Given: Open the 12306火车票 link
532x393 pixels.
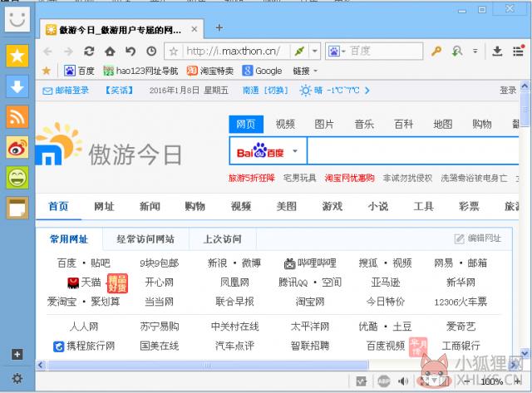Looking at the screenshot, I should (461, 302).
